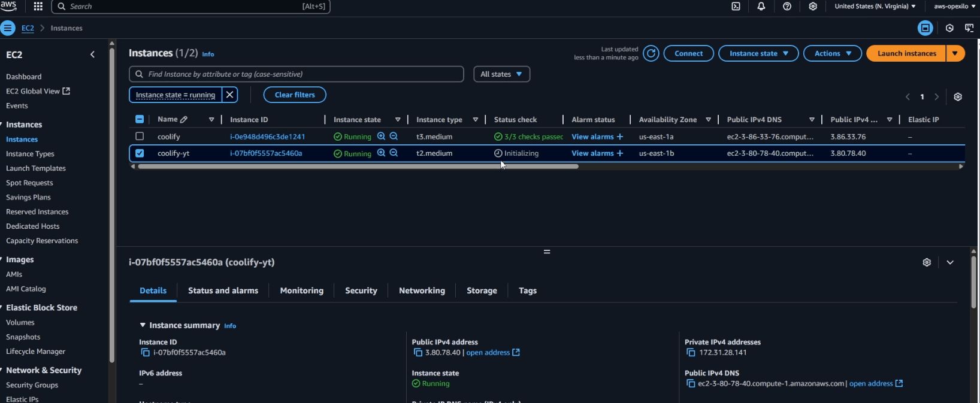Zoom out filter on coolify Running state
The width and height of the screenshot is (980, 403).
click(394, 137)
